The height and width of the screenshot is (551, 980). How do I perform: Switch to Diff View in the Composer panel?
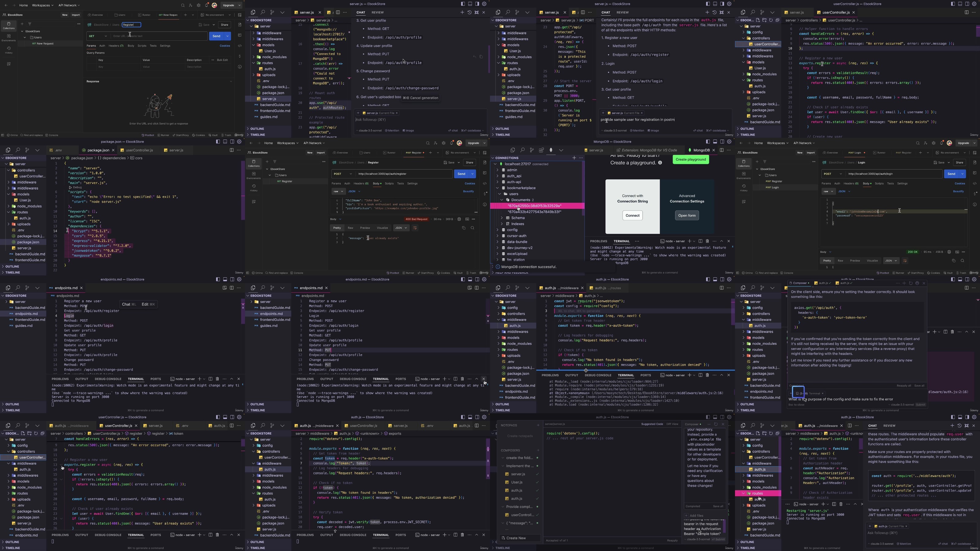pos(672,424)
